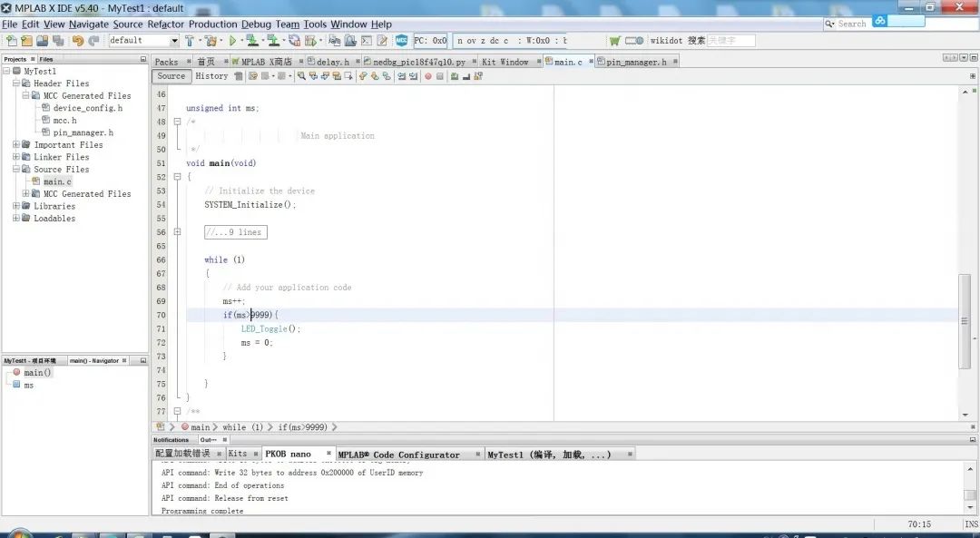
Task: Click the shopping cart store icon
Action: (x=615, y=41)
